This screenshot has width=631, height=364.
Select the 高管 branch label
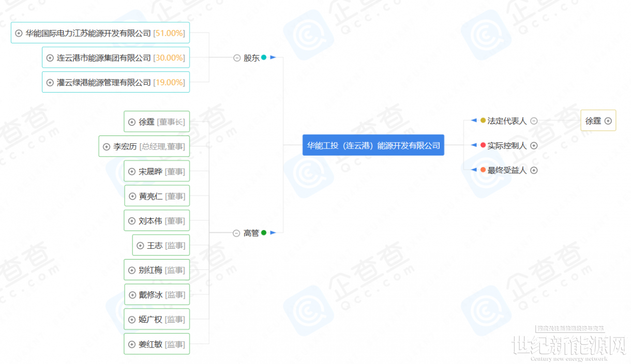(x=251, y=233)
